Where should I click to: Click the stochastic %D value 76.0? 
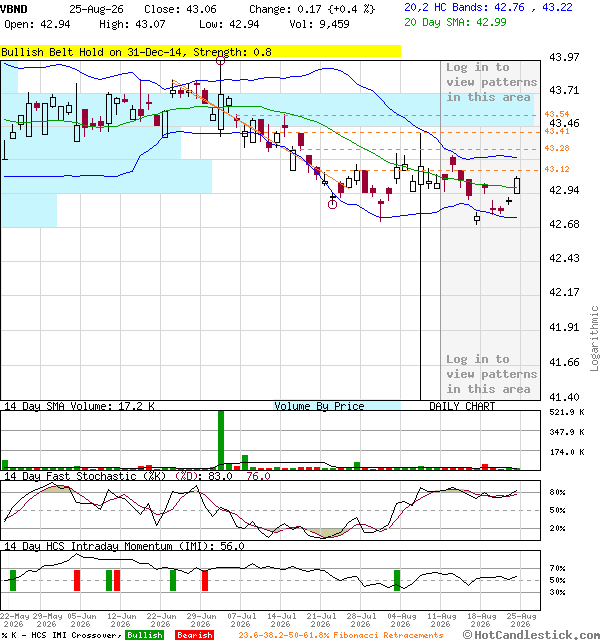click(258, 476)
